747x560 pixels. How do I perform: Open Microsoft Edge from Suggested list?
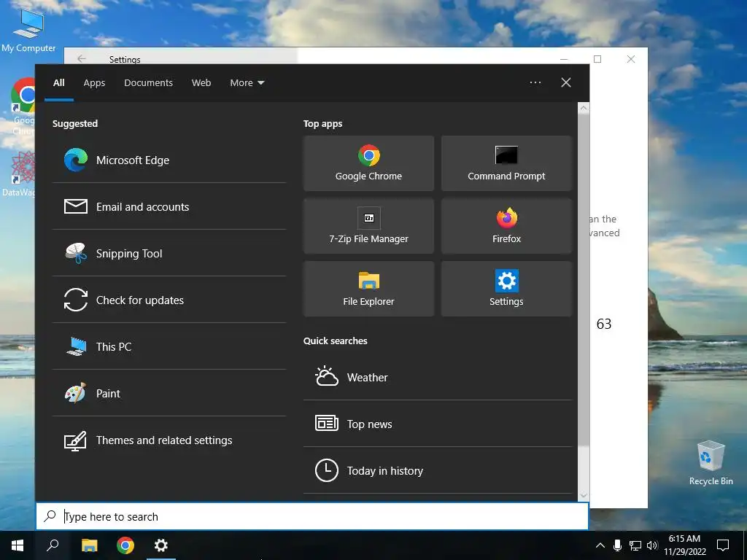(169, 160)
